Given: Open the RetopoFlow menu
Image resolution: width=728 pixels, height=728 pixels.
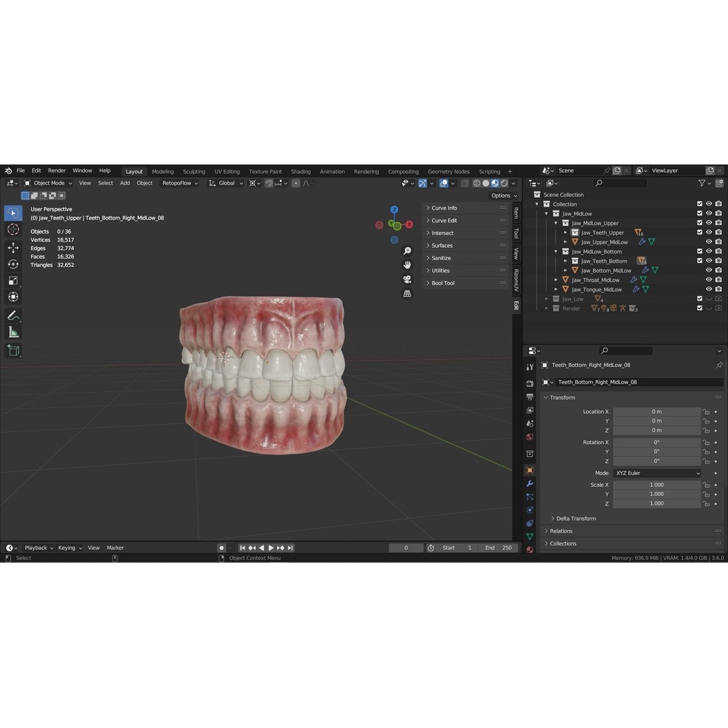Looking at the screenshot, I should [x=177, y=183].
